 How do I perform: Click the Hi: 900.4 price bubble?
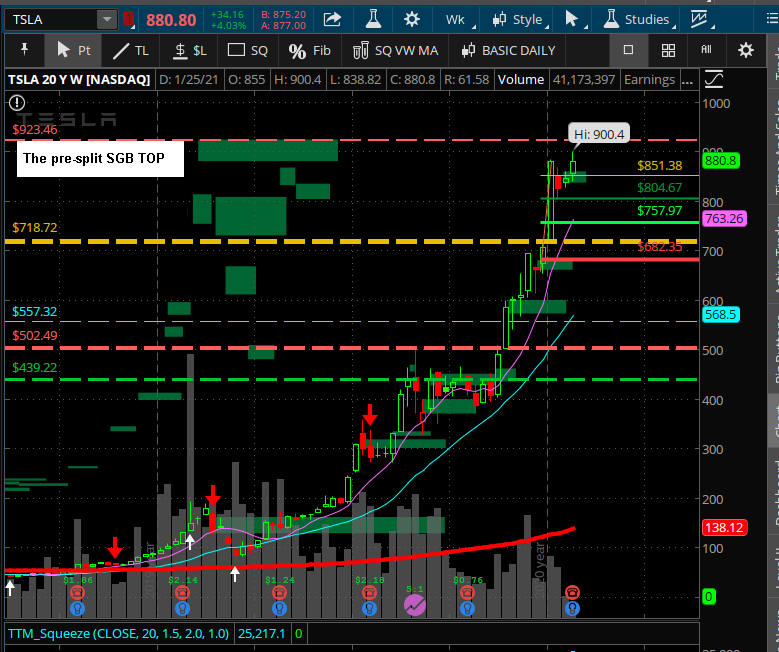coord(599,134)
